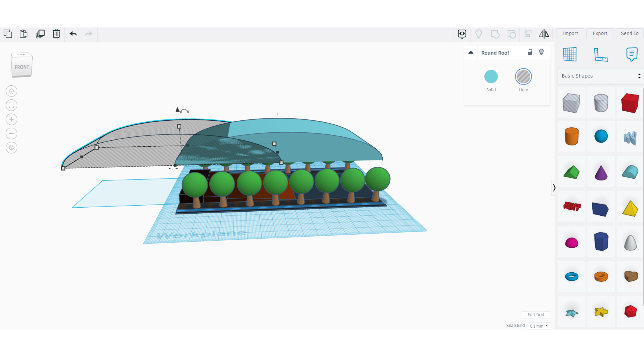Hide shape using inspector lightbulb icon
The height and width of the screenshot is (362, 644).
tap(541, 52)
